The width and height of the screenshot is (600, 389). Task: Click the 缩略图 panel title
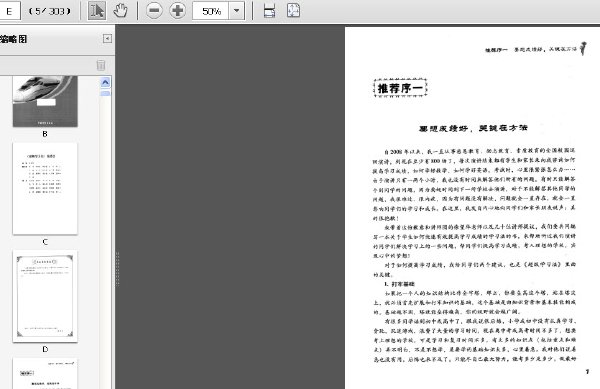click(14, 39)
